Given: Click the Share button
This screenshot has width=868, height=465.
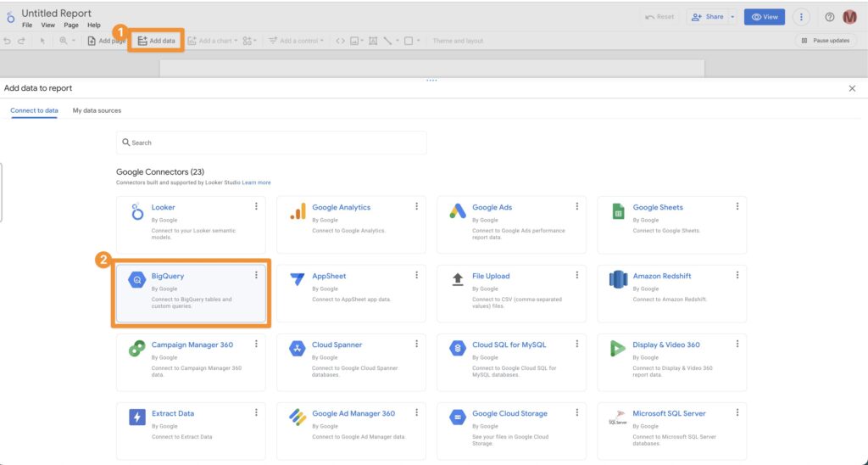Looking at the screenshot, I should tap(708, 17).
